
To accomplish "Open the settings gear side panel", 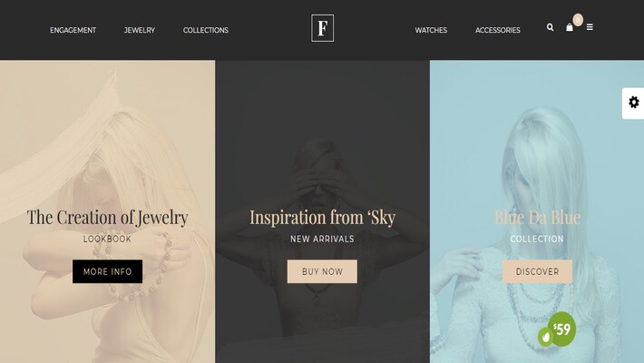I will click(x=633, y=103).
